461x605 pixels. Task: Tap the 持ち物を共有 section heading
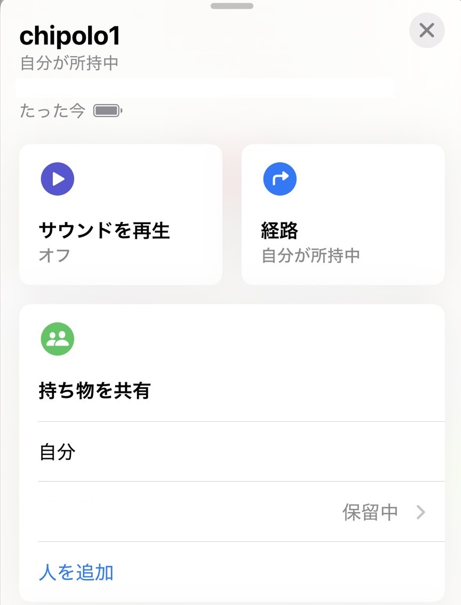[95, 390]
